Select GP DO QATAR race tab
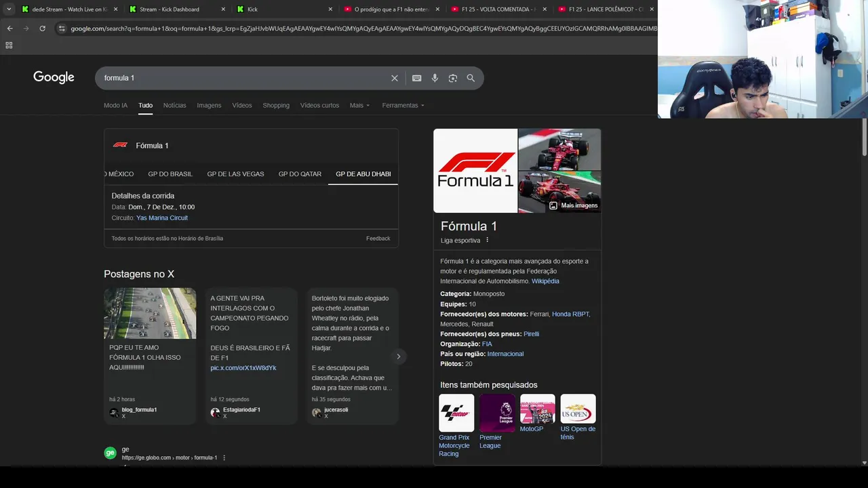Screen dimensions: 868x488 pyautogui.click(x=300, y=174)
